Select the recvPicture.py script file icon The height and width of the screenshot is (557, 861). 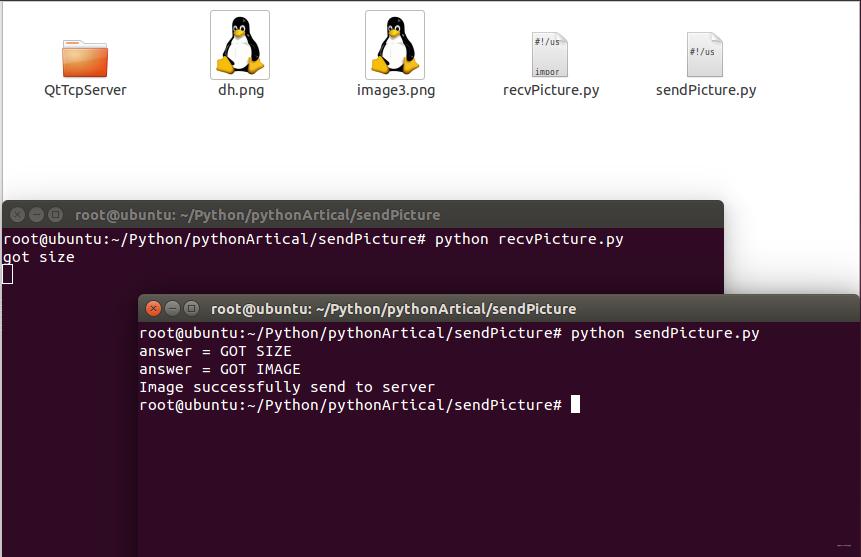[x=550, y=55]
